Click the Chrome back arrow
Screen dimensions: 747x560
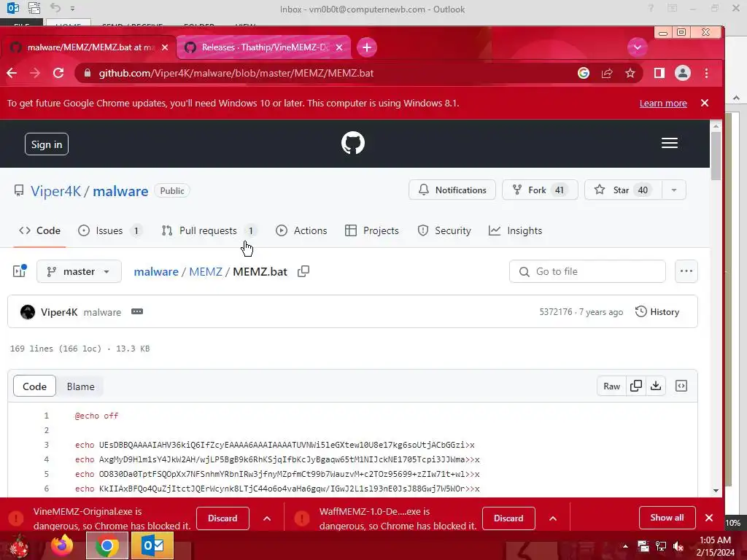tap(12, 73)
